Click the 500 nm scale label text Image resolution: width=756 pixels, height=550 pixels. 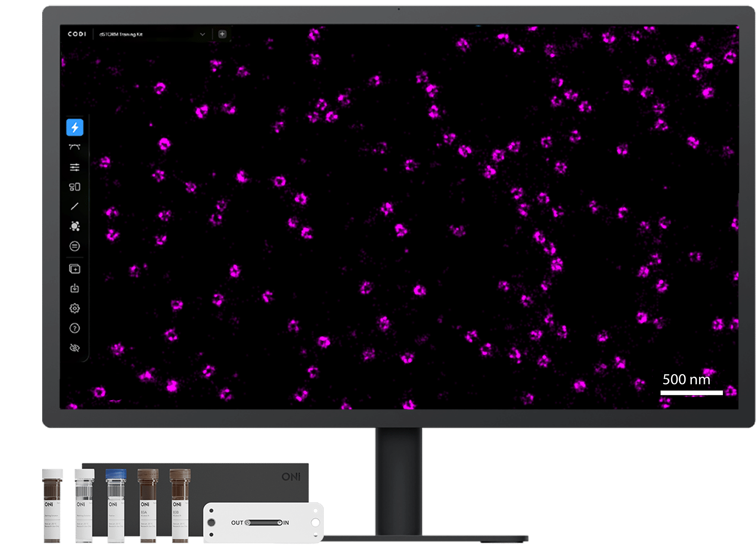[x=686, y=380]
